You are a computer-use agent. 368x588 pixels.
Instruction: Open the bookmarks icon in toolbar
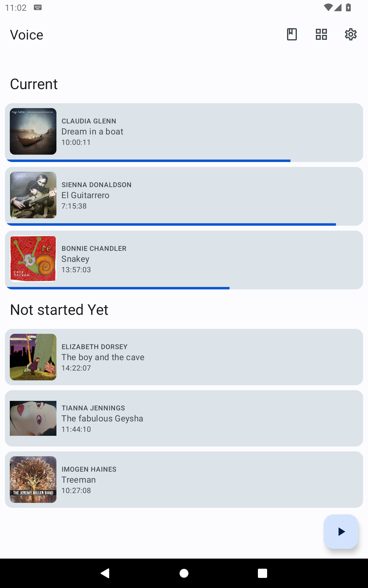[292, 34]
